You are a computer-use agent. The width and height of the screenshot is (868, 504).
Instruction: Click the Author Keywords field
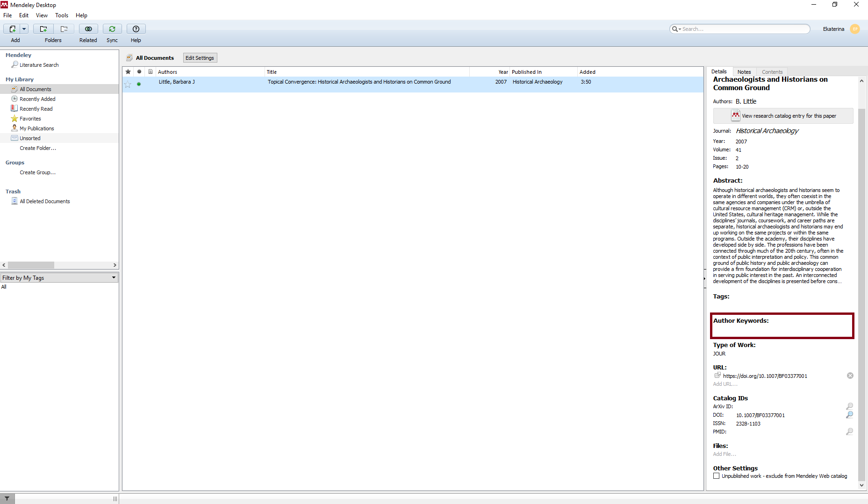[782, 326]
